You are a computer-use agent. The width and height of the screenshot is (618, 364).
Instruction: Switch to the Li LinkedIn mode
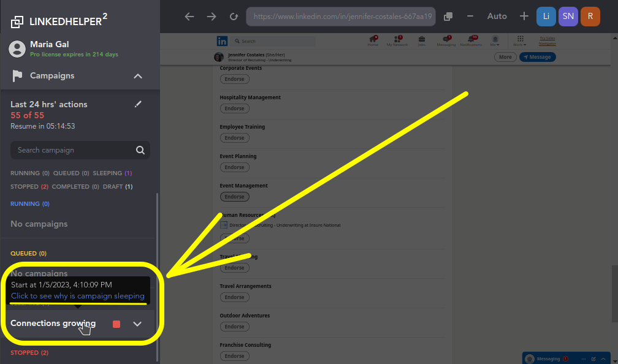pyautogui.click(x=546, y=17)
